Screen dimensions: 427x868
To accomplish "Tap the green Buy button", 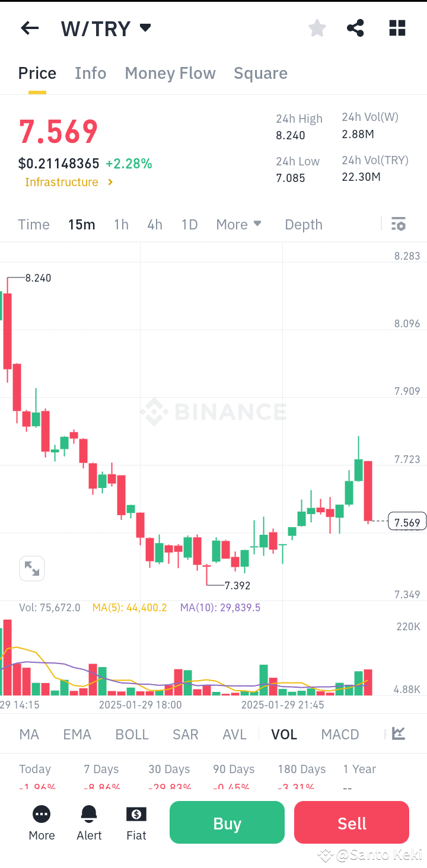I will 227,822.
